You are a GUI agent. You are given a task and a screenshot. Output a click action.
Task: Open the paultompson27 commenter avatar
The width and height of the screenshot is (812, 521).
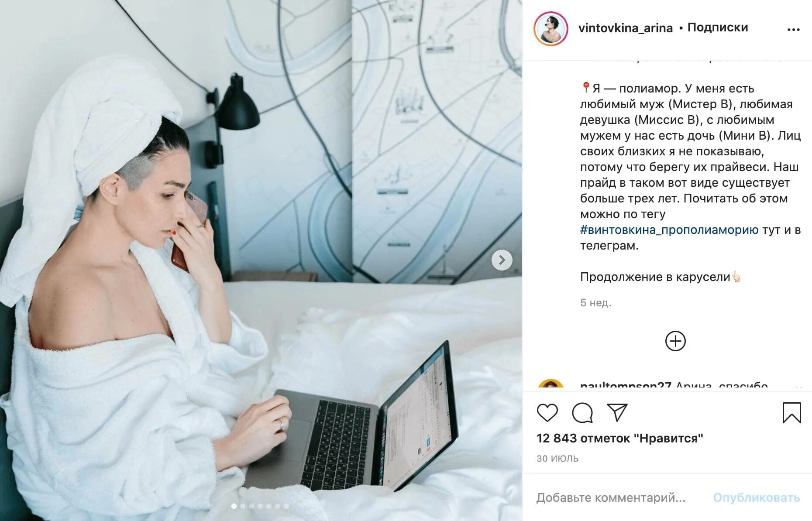tap(551, 384)
